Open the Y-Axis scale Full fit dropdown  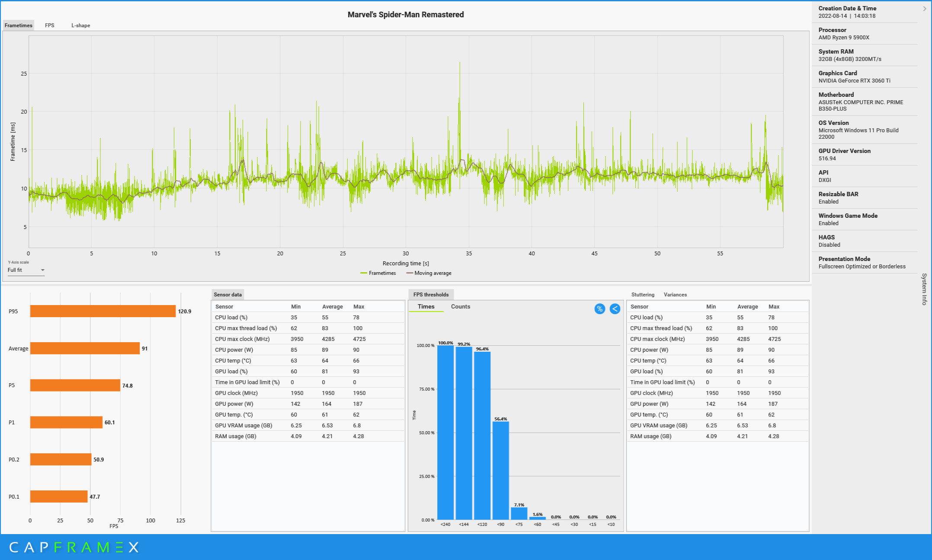click(26, 270)
